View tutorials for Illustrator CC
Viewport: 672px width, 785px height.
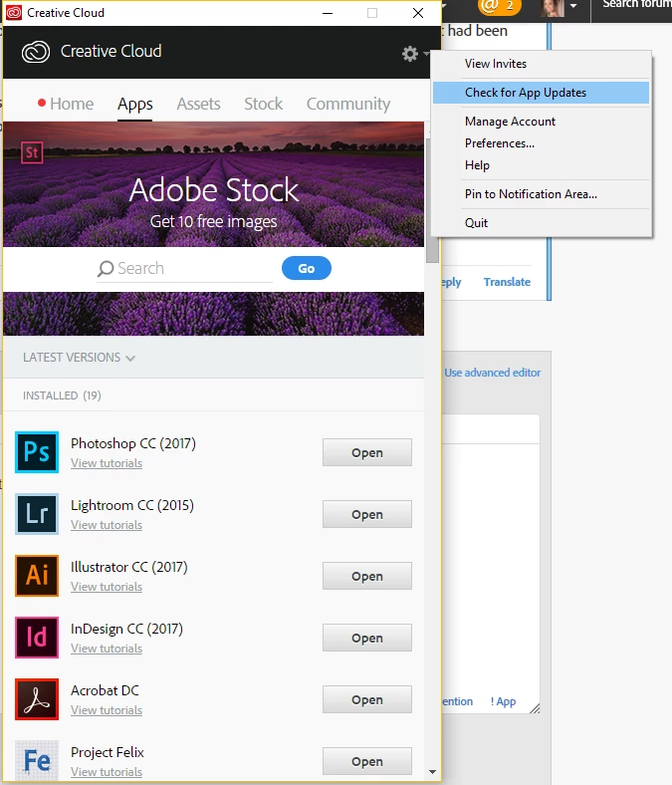[107, 587]
